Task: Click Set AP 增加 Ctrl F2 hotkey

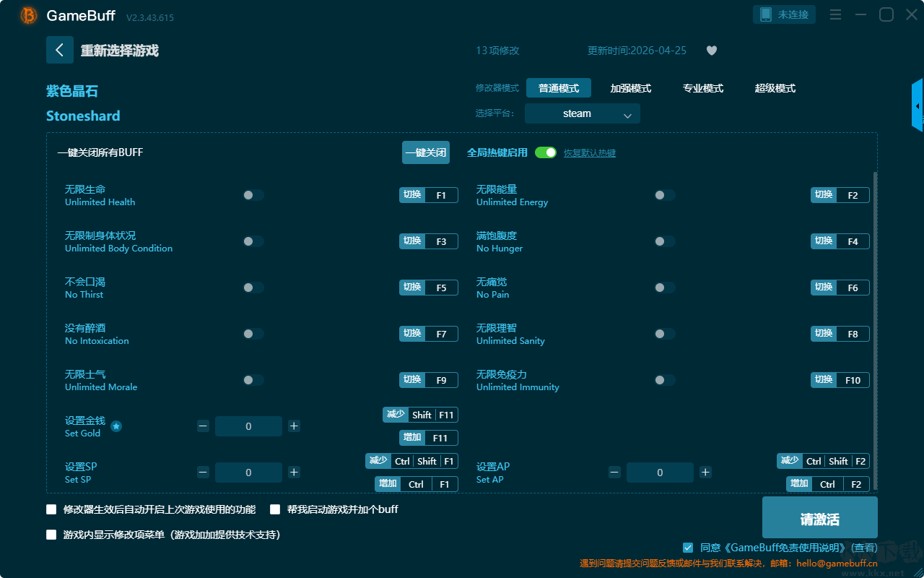Action: tap(828, 484)
